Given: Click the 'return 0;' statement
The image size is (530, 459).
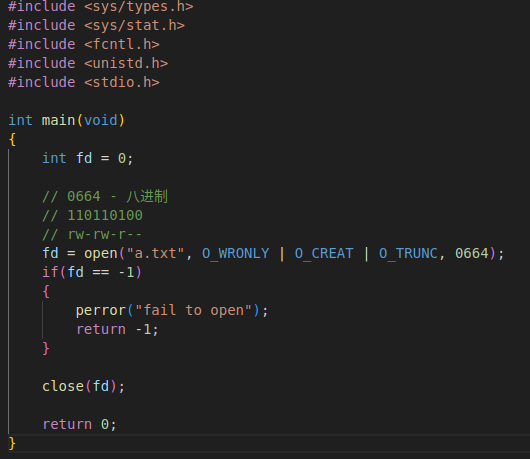Looking at the screenshot, I should point(79,424).
